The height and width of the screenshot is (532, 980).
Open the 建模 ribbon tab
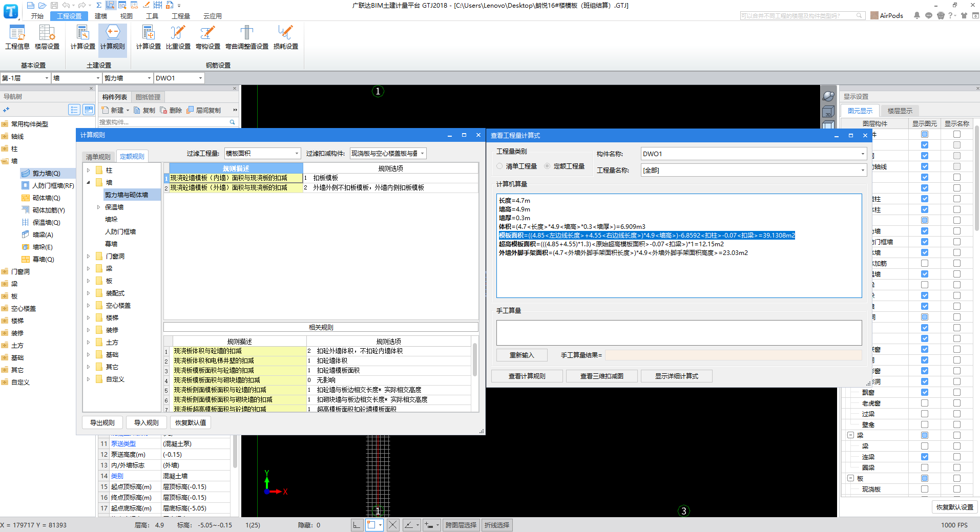point(101,16)
